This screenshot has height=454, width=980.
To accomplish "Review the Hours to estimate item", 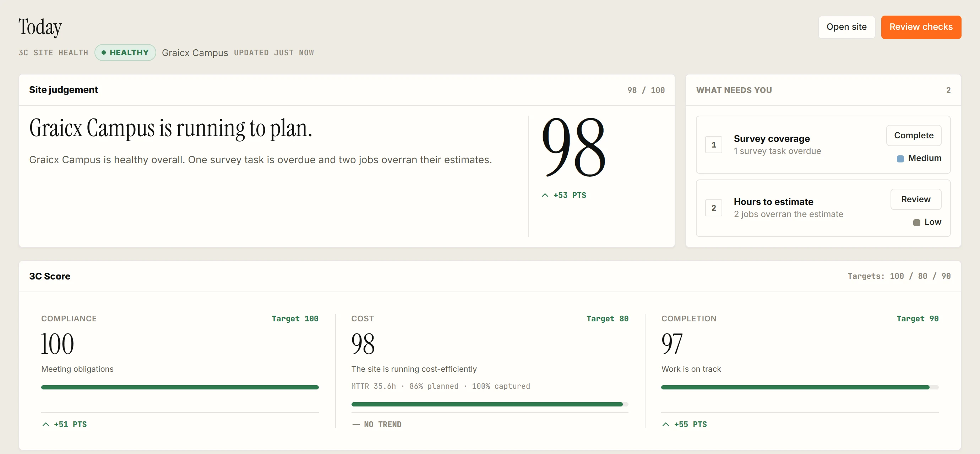I will [x=916, y=199].
